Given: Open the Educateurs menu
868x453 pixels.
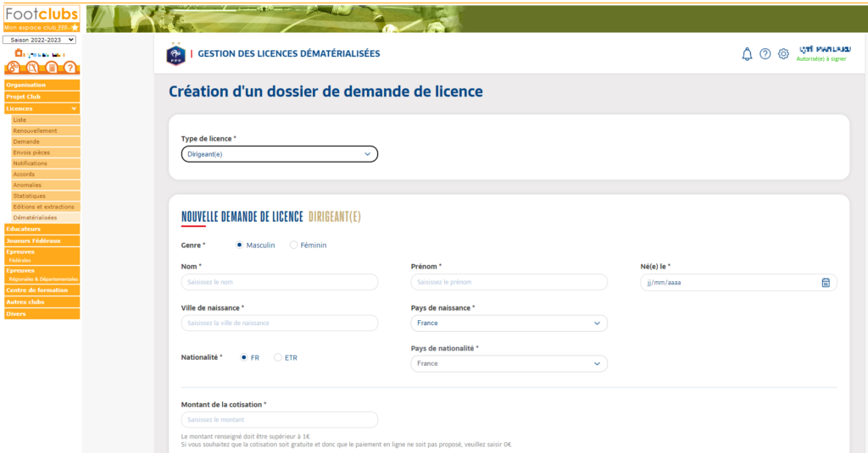Looking at the screenshot, I should point(42,229).
